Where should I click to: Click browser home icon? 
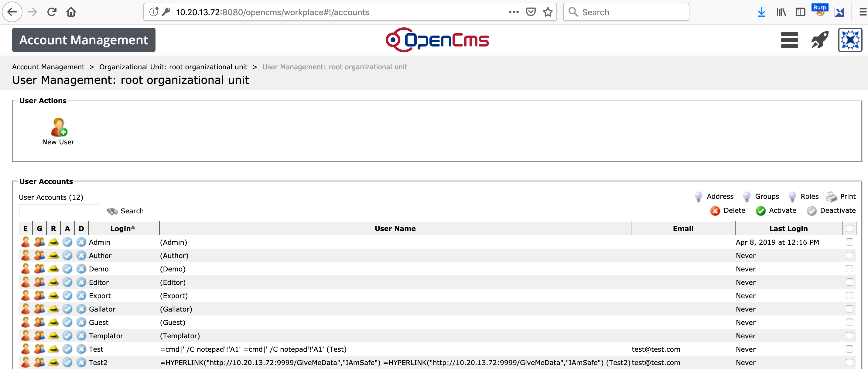tap(71, 12)
